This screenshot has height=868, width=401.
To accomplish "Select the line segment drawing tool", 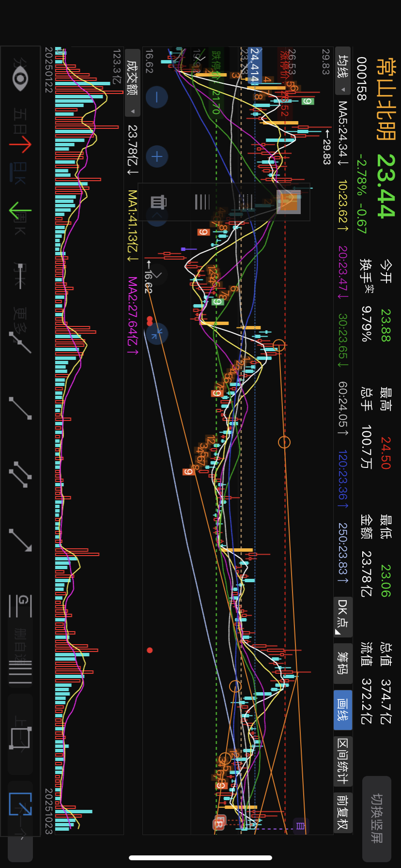I will [x=20, y=408].
